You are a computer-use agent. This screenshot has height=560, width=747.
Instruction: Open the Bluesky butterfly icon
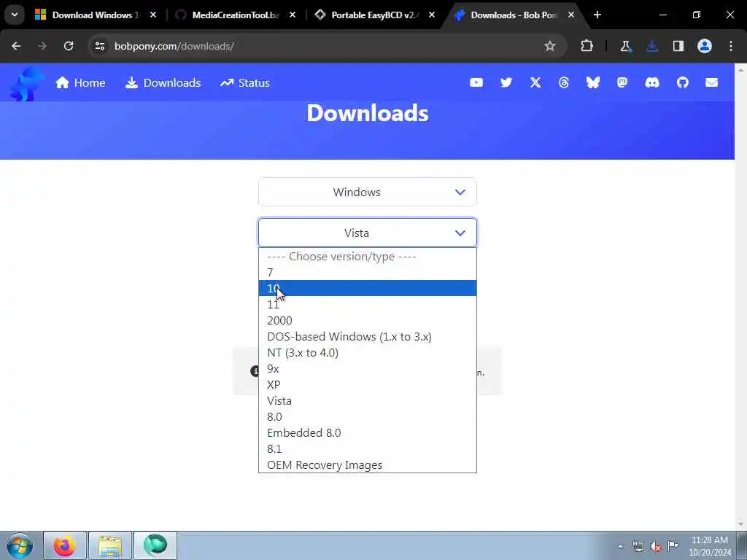592,83
